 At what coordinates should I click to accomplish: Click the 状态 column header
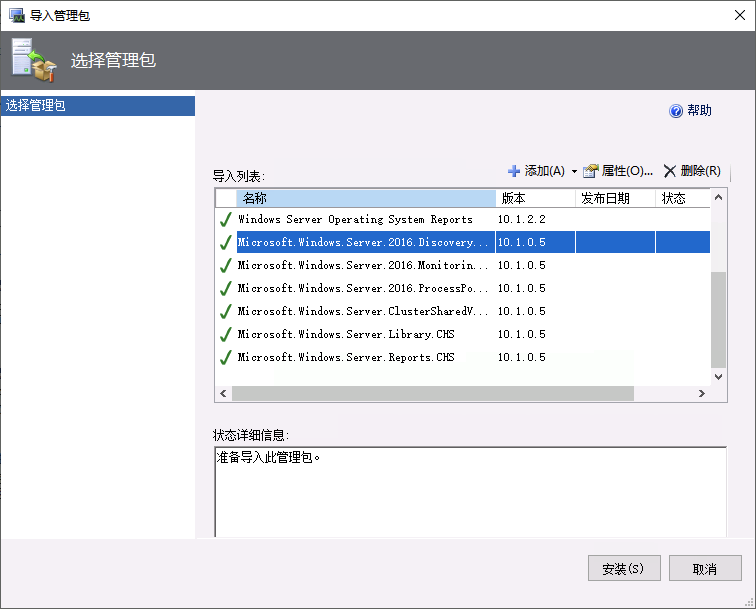point(683,198)
